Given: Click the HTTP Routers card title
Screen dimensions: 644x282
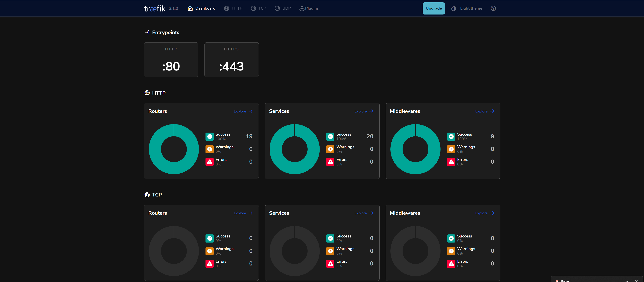Looking at the screenshot, I should [158, 111].
